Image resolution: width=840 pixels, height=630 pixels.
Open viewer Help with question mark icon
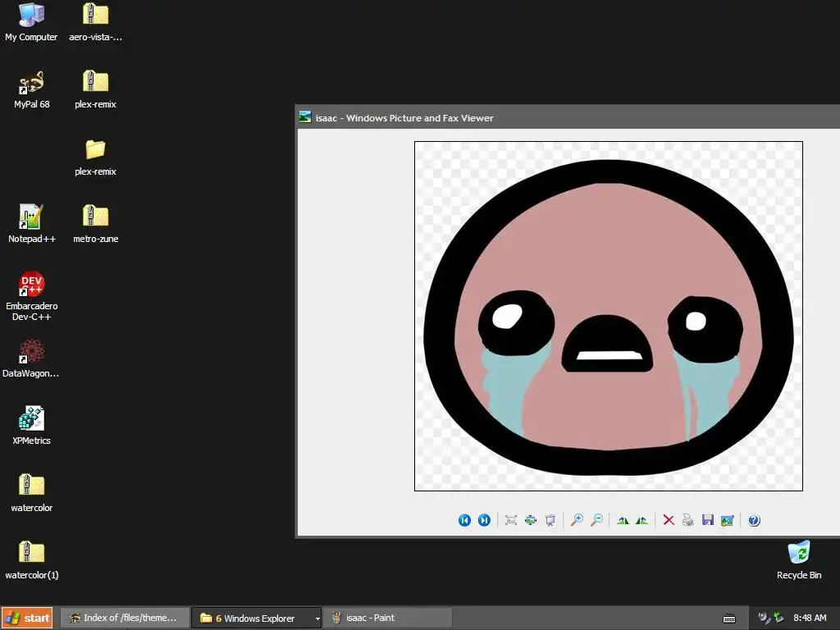754,520
